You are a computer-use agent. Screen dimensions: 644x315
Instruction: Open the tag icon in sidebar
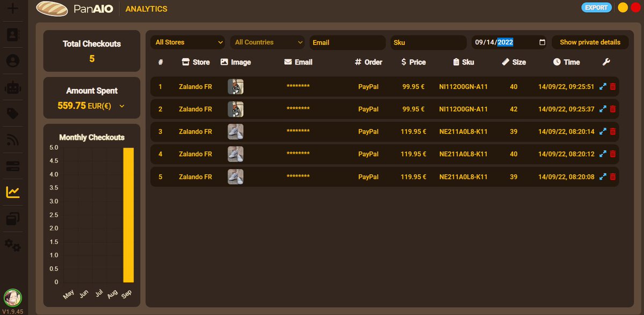pyautogui.click(x=13, y=113)
